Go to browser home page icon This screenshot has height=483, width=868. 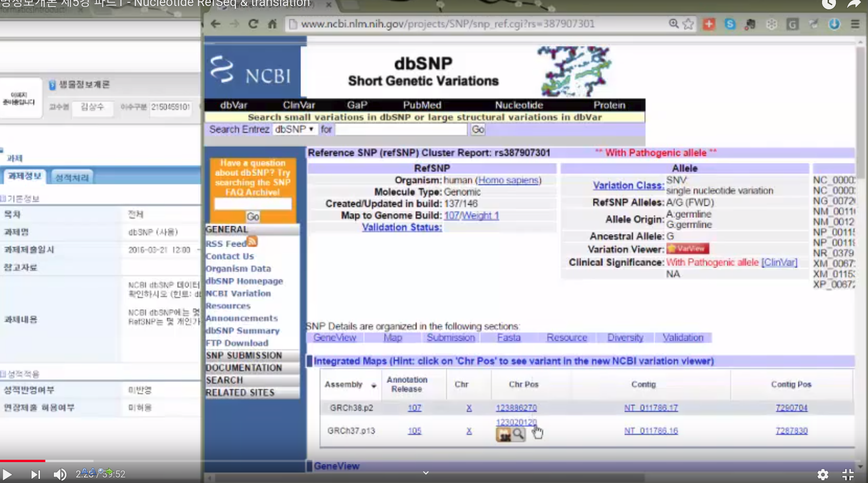pos(273,24)
